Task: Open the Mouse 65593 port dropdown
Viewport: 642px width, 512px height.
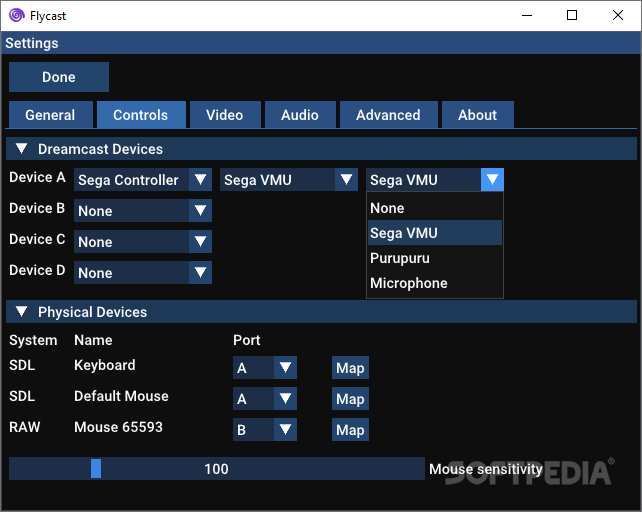Action: click(265, 430)
